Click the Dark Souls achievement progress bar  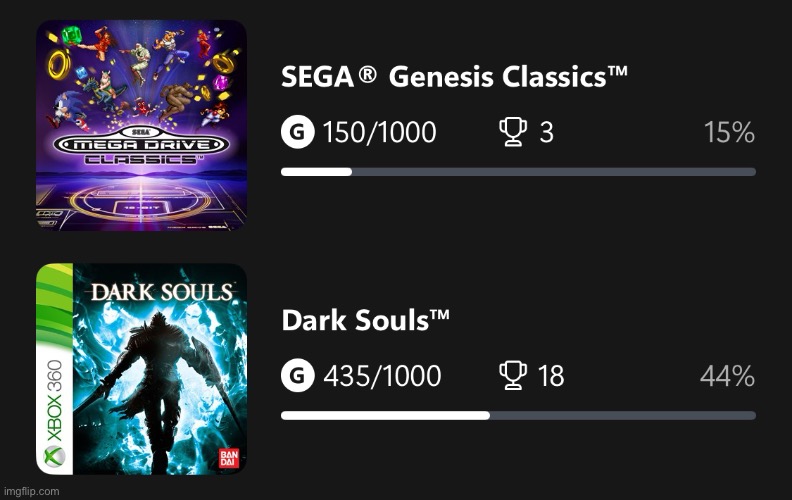pyautogui.click(x=518, y=415)
